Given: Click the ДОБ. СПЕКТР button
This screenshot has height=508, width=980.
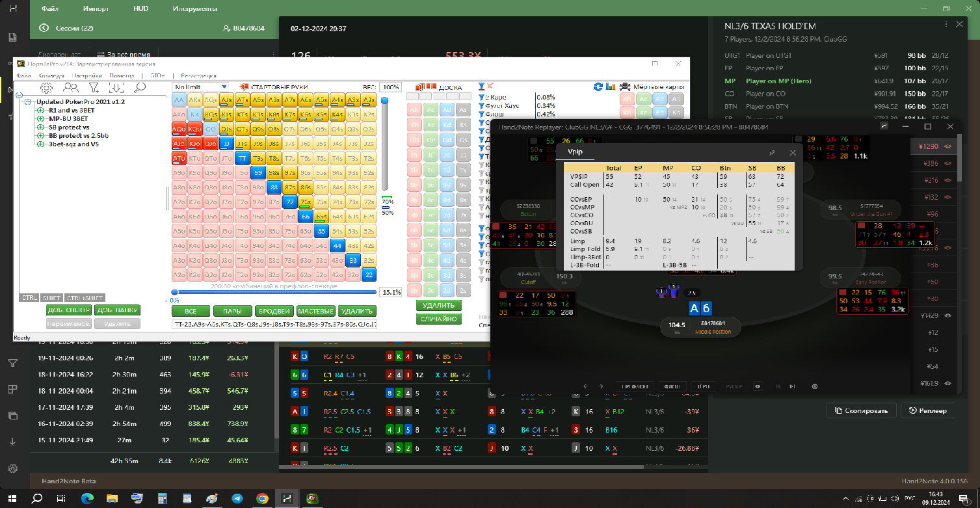Looking at the screenshot, I should (68, 310).
